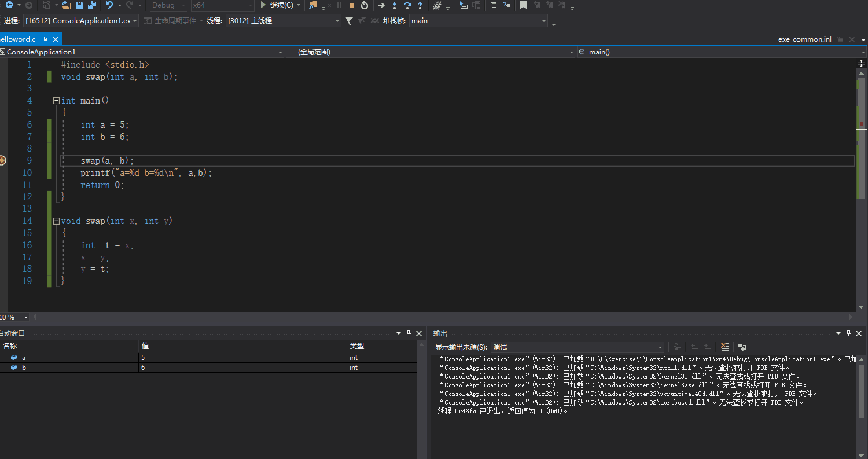Restart debugging with the circular arrow icon
Image resolution: width=868 pixels, height=459 pixels.
click(364, 5)
